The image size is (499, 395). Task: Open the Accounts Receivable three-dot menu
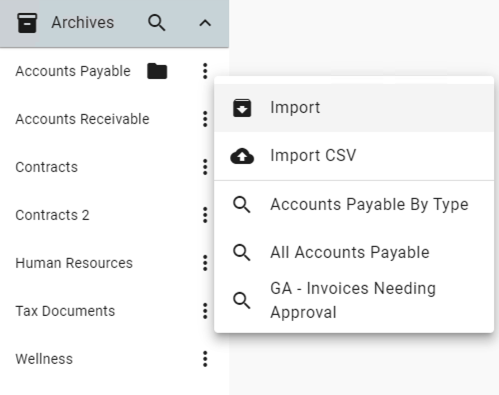point(205,119)
